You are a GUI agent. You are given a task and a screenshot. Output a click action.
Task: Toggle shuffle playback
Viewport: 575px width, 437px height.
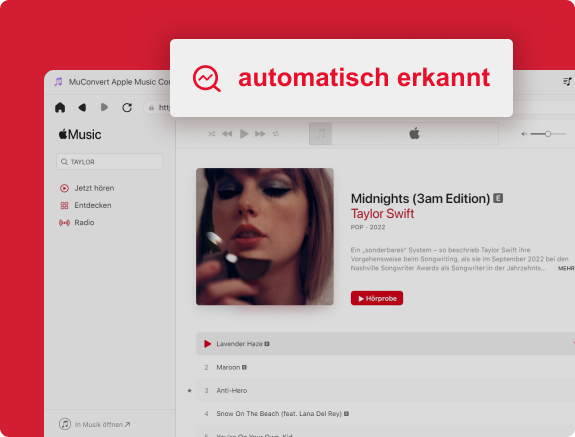[x=212, y=134]
